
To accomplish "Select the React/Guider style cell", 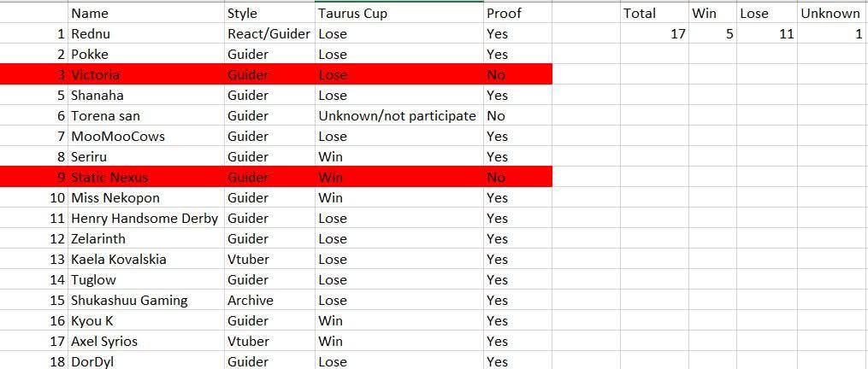I will pos(270,34).
